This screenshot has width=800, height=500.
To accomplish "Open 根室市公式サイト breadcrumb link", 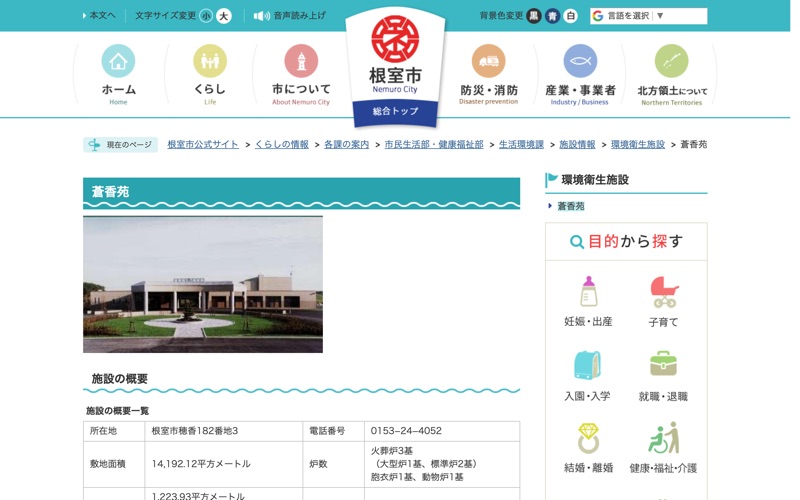I will (x=203, y=144).
